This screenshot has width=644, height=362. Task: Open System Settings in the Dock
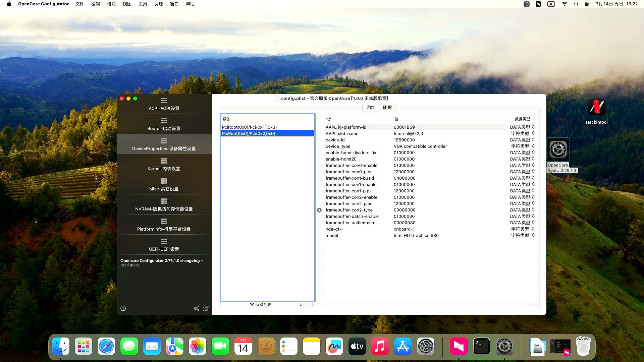(426, 346)
